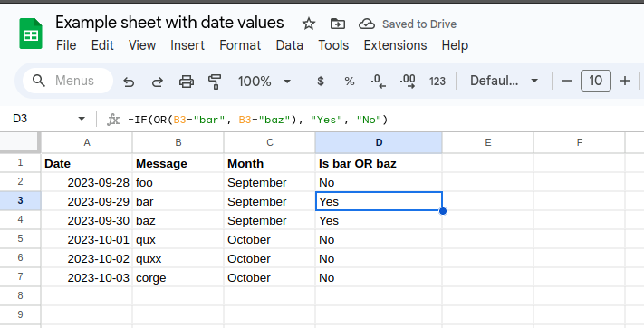Select the Month header cell
Screen dimensions: 644x328
(x=270, y=163)
